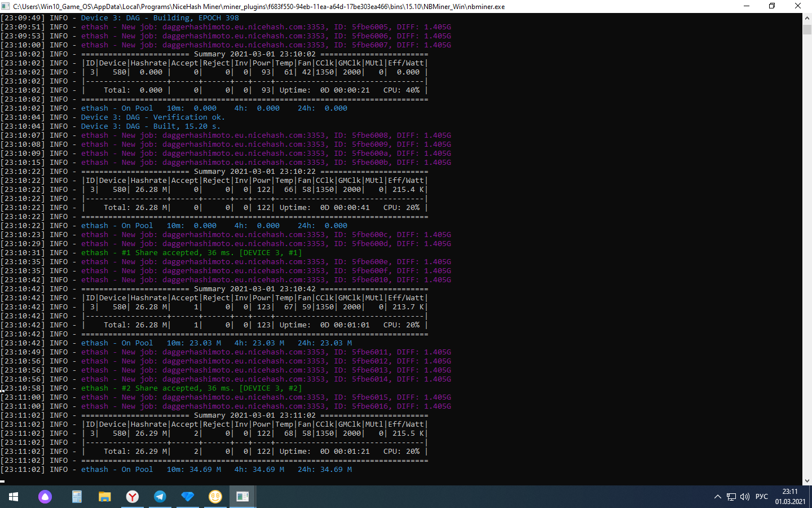
Task: Click 'Total: 0.000' summary row
Action: pyautogui.click(x=255, y=90)
